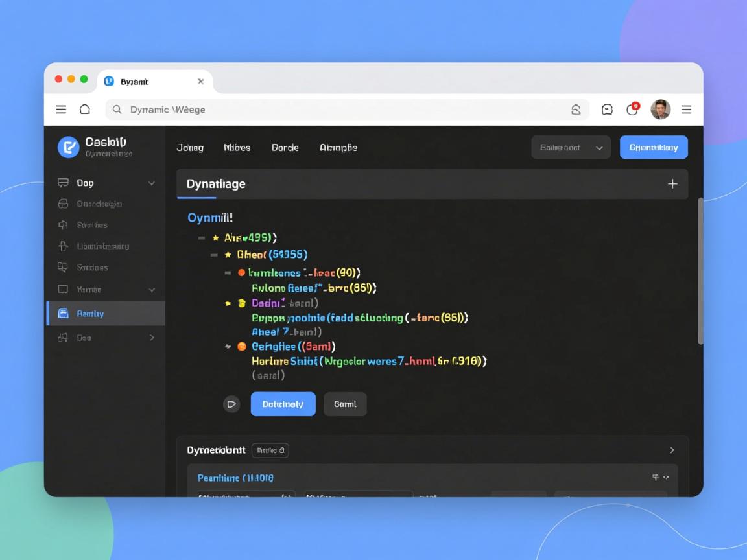This screenshot has height=560, width=747.
Task: Expand the Doy sidebar section chevron
Action: (x=152, y=183)
